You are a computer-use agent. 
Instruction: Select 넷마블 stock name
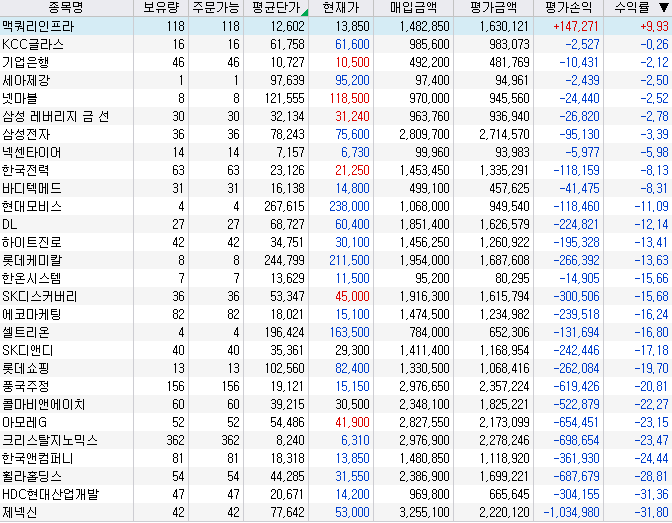pos(20,98)
